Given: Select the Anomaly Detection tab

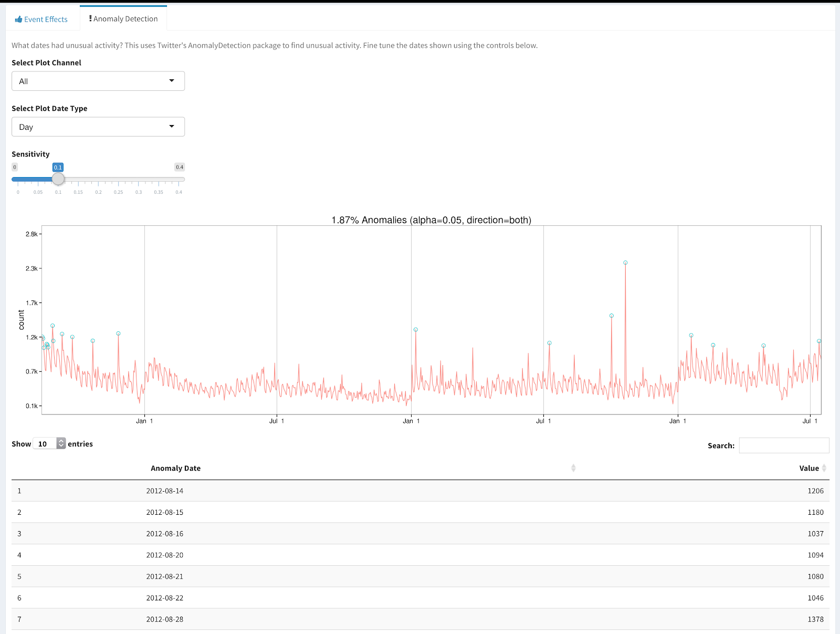Looking at the screenshot, I should click(123, 19).
